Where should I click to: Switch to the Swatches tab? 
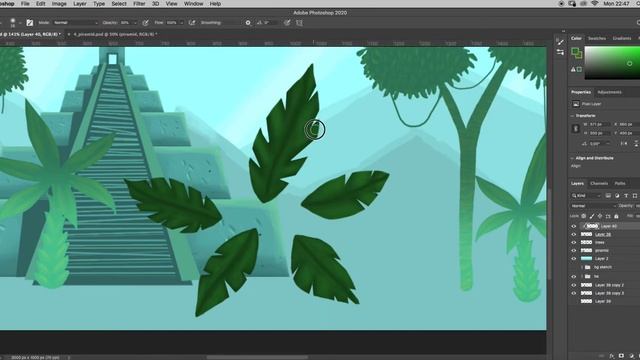click(597, 38)
